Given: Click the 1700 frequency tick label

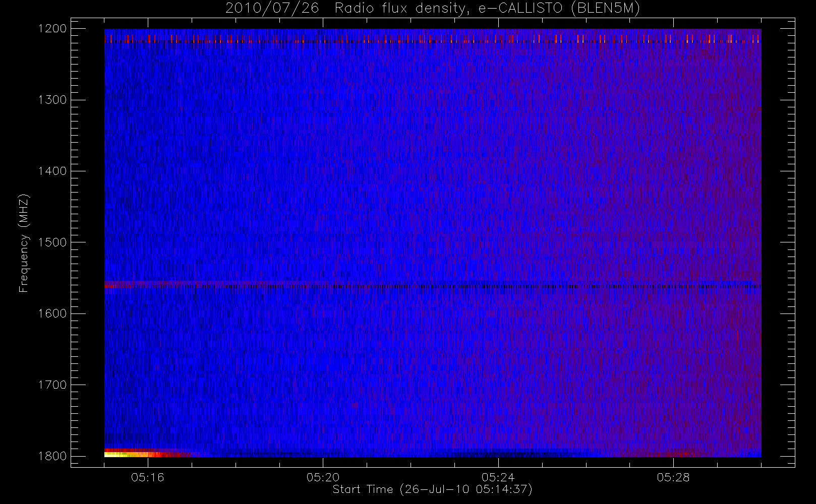Looking at the screenshot, I should pos(52,385).
